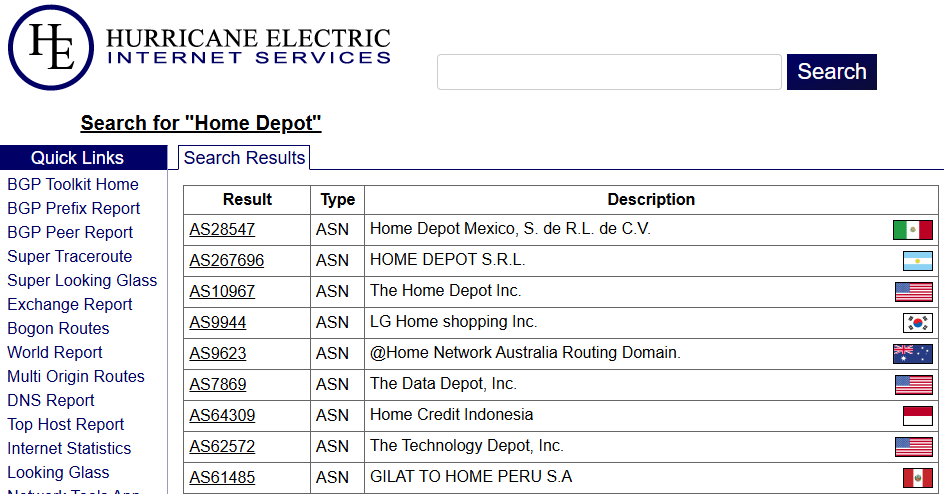
Task: Open the BGP Prefix Report
Action: click(74, 208)
